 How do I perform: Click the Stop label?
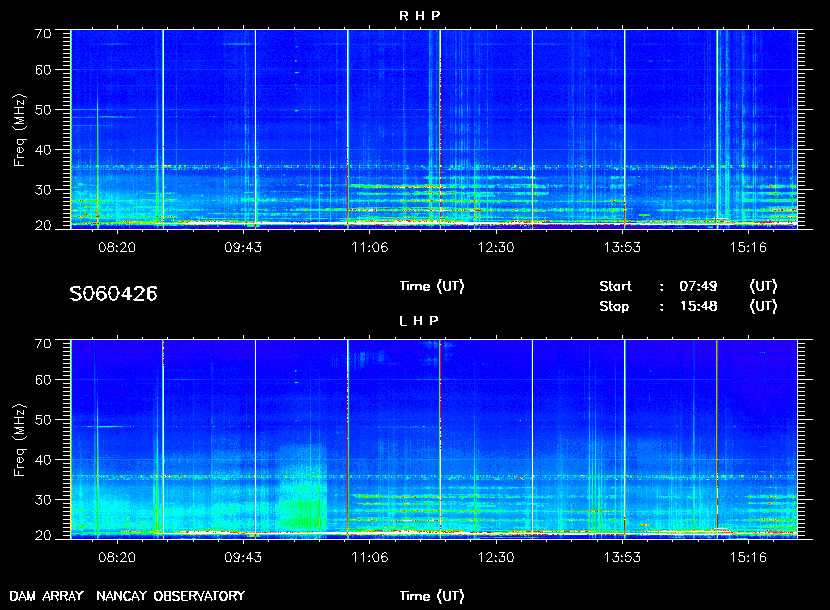click(x=614, y=307)
